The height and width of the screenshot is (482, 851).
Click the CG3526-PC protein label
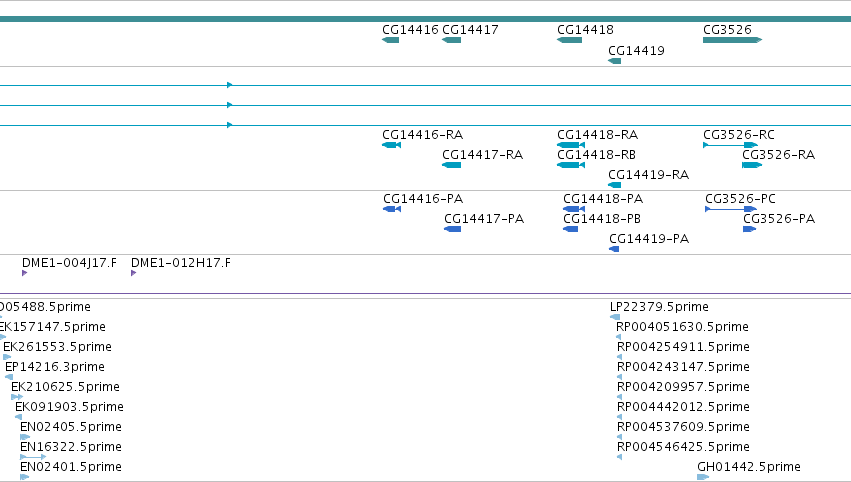click(740, 199)
